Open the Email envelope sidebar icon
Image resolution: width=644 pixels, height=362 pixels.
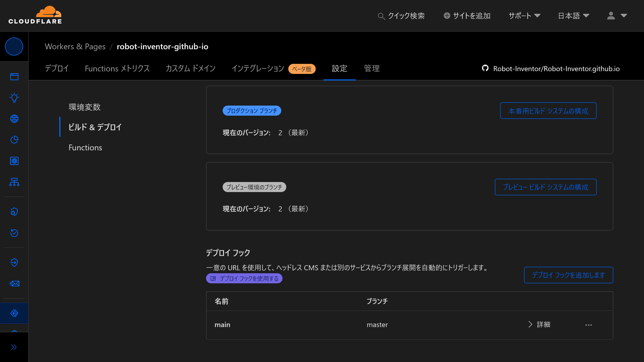tap(14, 284)
